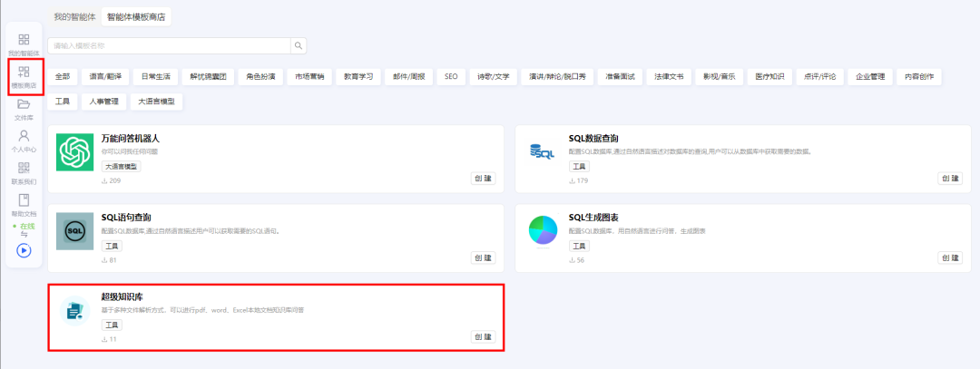Filter by 大语言模型 category in filter row
This screenshot has width=980, height=369.
tap(156, 102)
